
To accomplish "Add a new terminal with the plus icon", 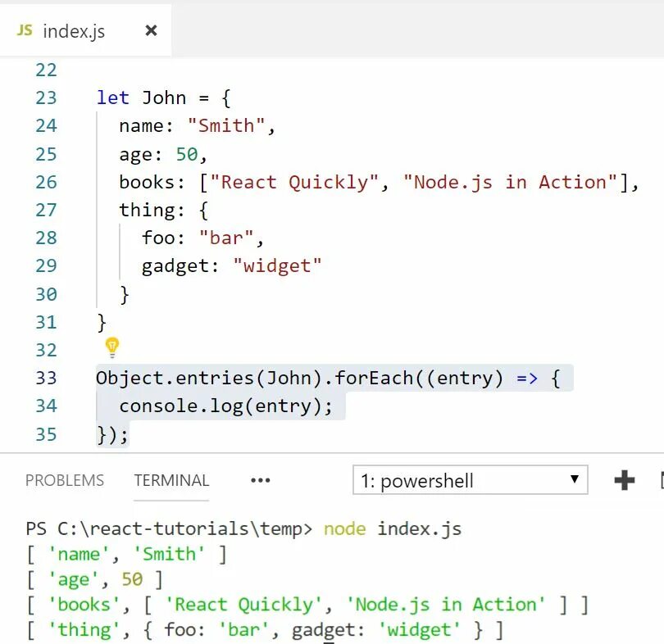I will tap(625, 480).
